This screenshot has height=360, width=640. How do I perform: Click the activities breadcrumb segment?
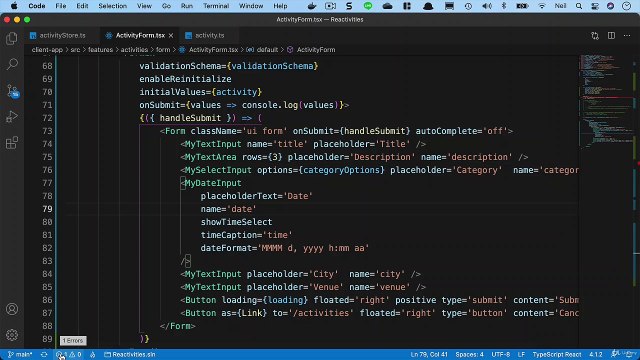coord(134,50)
